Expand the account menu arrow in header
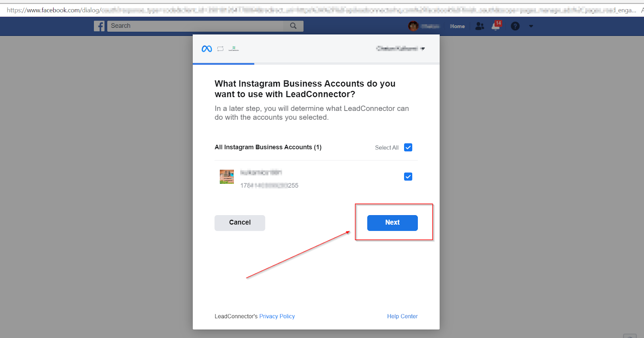 pos(531,26)
